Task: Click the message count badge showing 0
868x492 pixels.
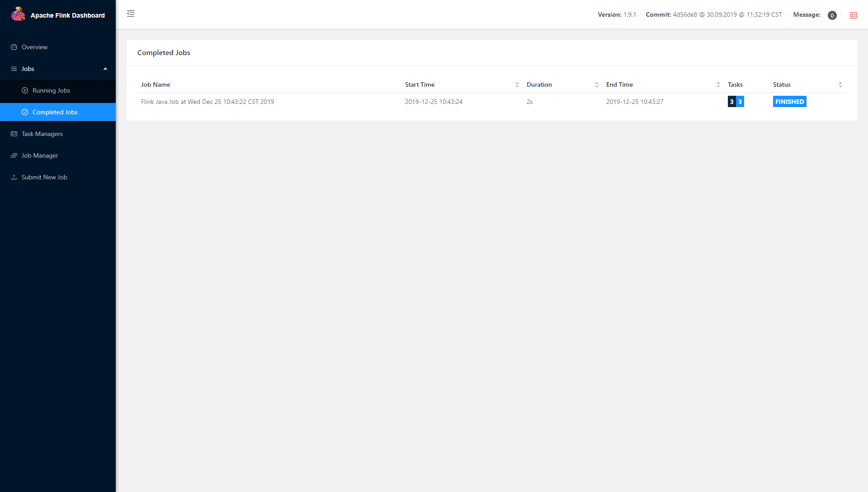Action: pyautogui.click(x=832, y=15)
